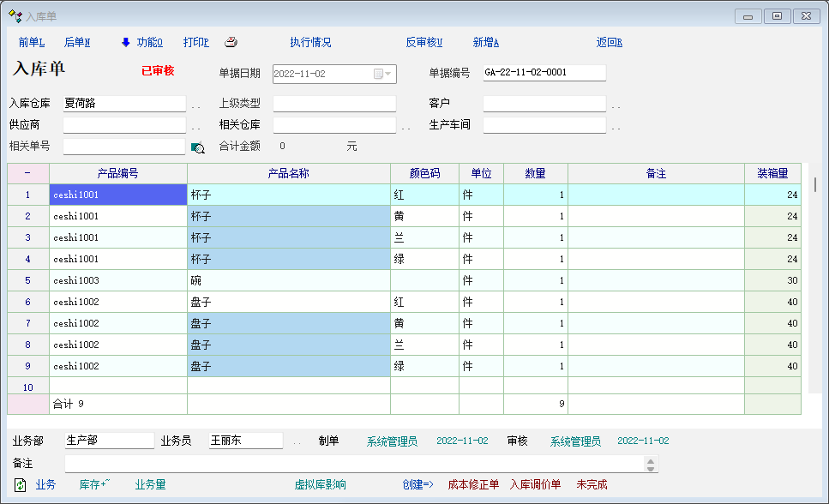Screen dimensions: 829x504
Task: Open the lookup dots beside 业务员 field
Action: click(x=297, y=442)
